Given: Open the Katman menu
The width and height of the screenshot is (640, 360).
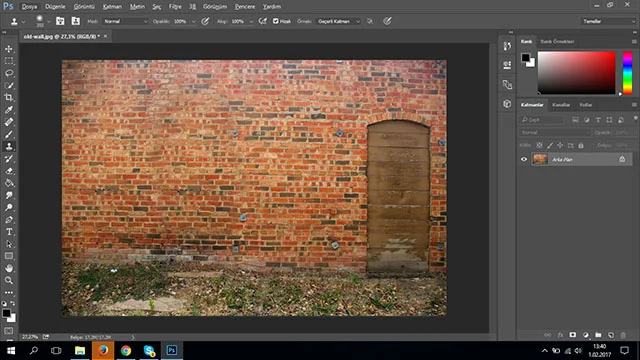Looking at the screenshot, I should click(x=112, y=7).
